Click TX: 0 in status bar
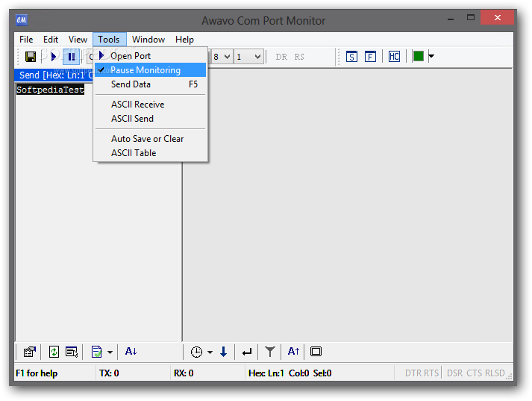This screenshot has width=532, height=401. pyautogui.click(x=109, y=373)
